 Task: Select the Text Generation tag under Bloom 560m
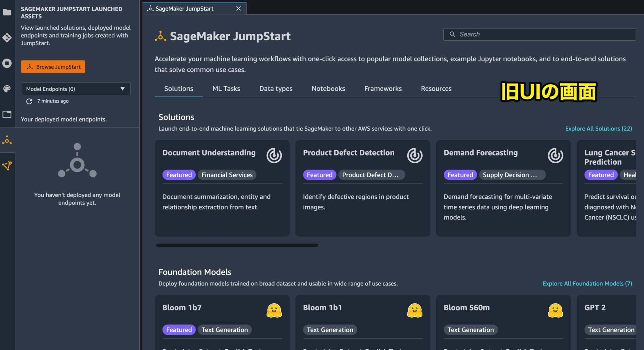(470, 330)
